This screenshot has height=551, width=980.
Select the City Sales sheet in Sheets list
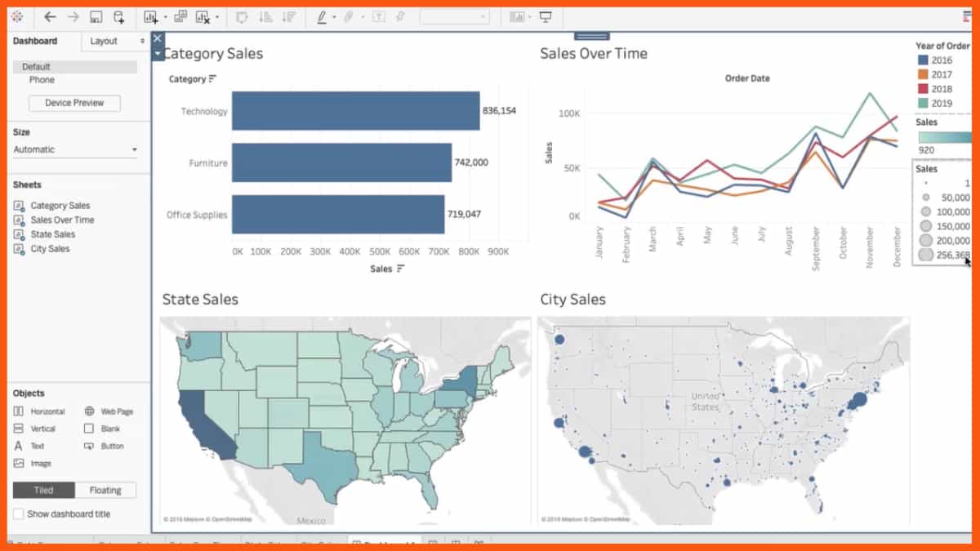(51, 248)
